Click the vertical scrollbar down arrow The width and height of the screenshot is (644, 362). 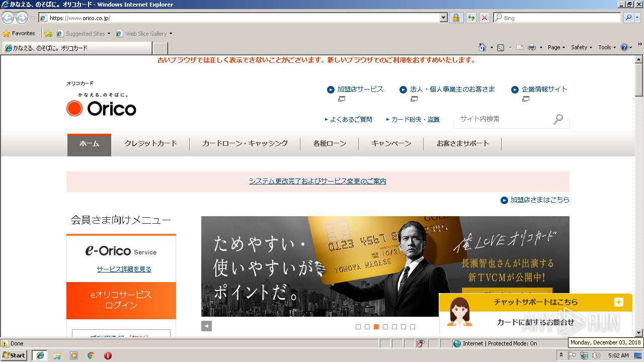pyautogui.click(x=639, y=333)
